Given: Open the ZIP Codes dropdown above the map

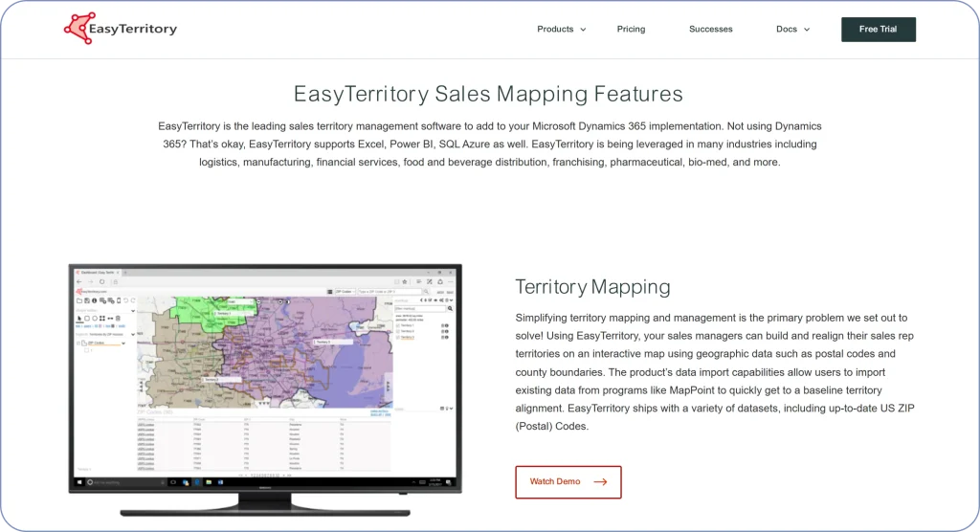Looking at the screenshot, I should [x=345, y=292].
